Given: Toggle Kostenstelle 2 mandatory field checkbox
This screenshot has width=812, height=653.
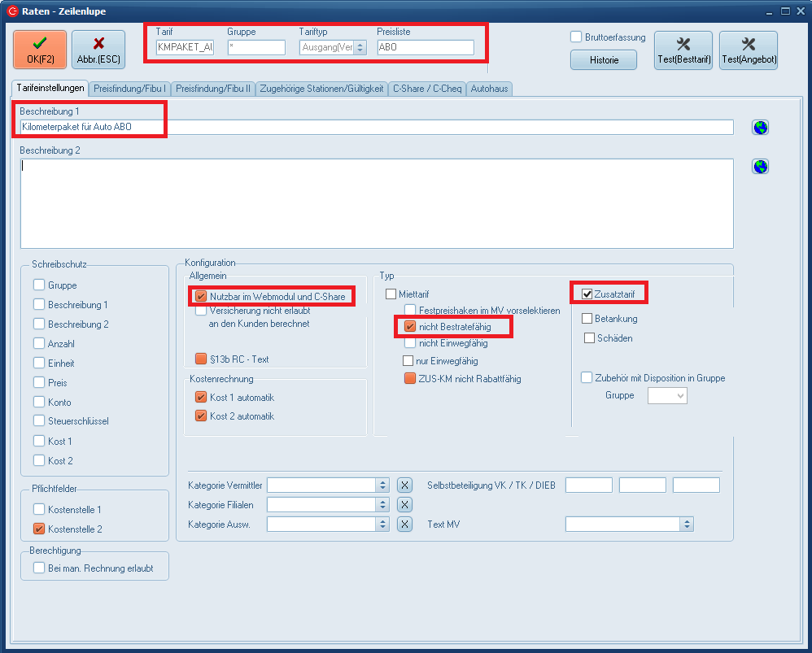Looking at the screenshot, I should pos(39,529).
